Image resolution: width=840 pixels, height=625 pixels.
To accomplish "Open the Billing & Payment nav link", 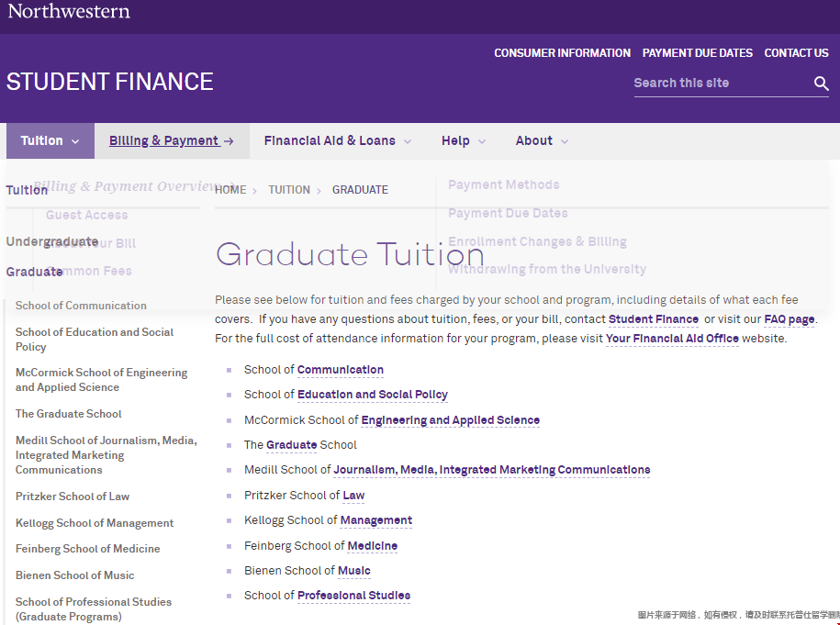I will click(172, 140).
